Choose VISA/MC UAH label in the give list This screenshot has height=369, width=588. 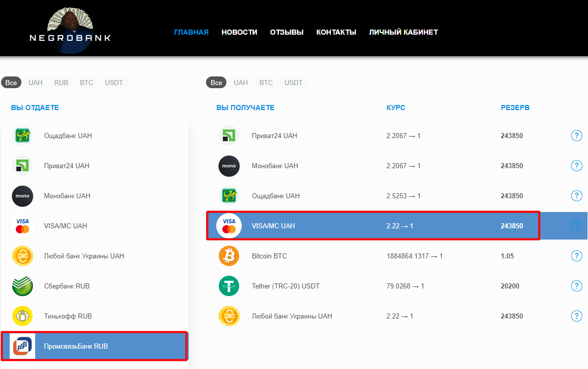[x=66, y=226]
